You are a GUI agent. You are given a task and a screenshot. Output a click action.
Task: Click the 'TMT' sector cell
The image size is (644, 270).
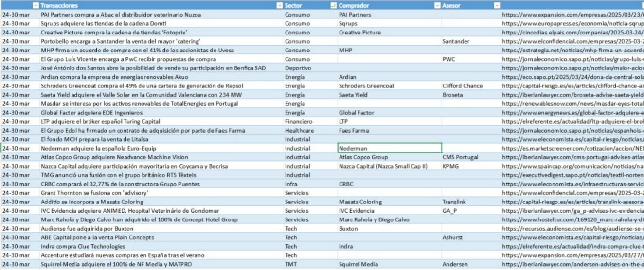pos(310,264)
